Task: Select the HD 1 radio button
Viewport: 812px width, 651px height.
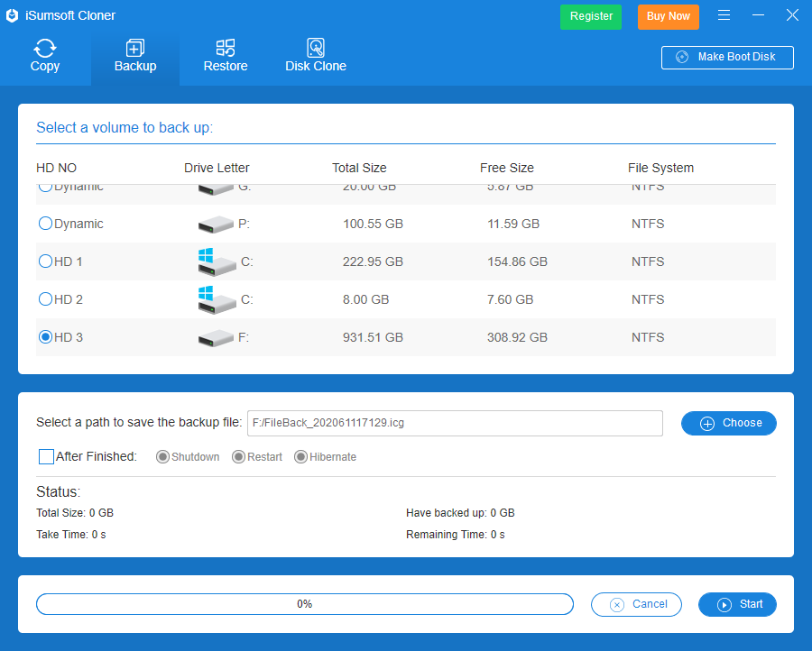Action: coord(45,261)
